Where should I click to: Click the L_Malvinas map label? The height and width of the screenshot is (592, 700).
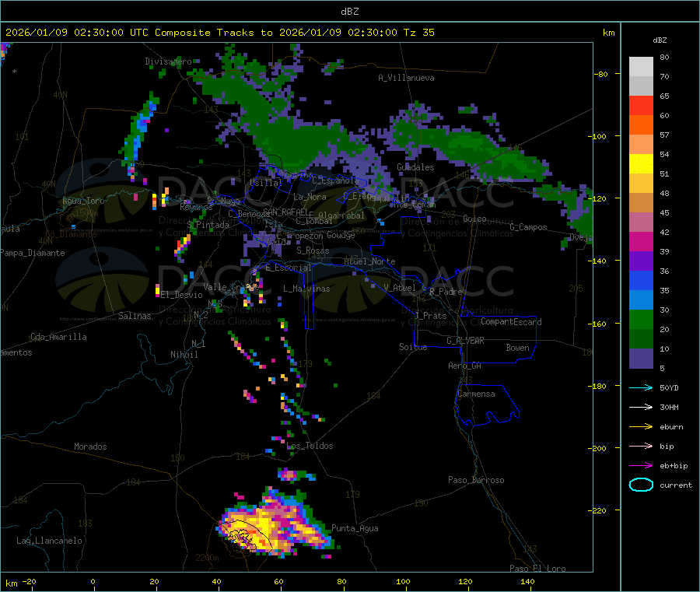point(306,289)
